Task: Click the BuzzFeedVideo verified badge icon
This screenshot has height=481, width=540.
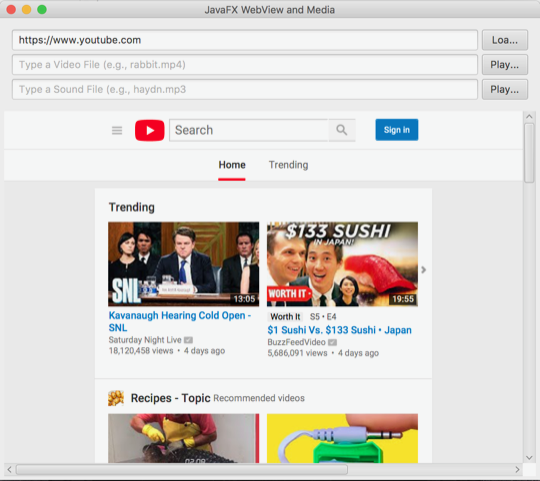Action: click(x=332, y=342)
